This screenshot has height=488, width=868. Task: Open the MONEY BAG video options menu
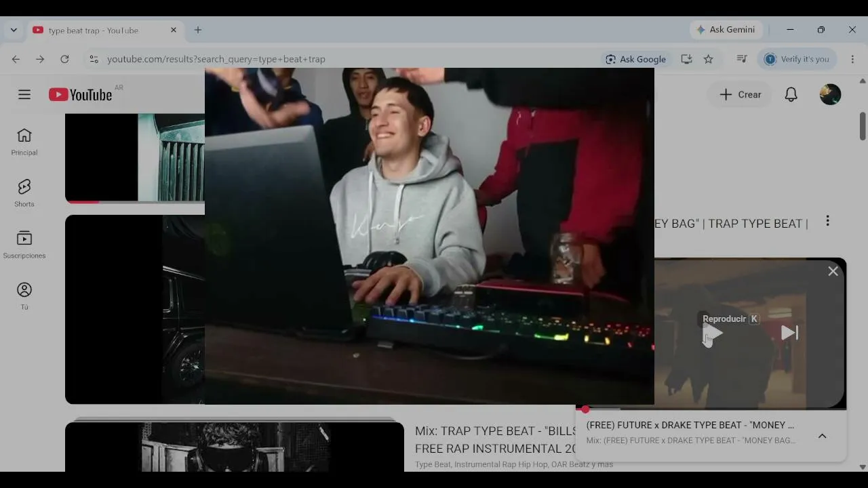[x=827, y=221]
